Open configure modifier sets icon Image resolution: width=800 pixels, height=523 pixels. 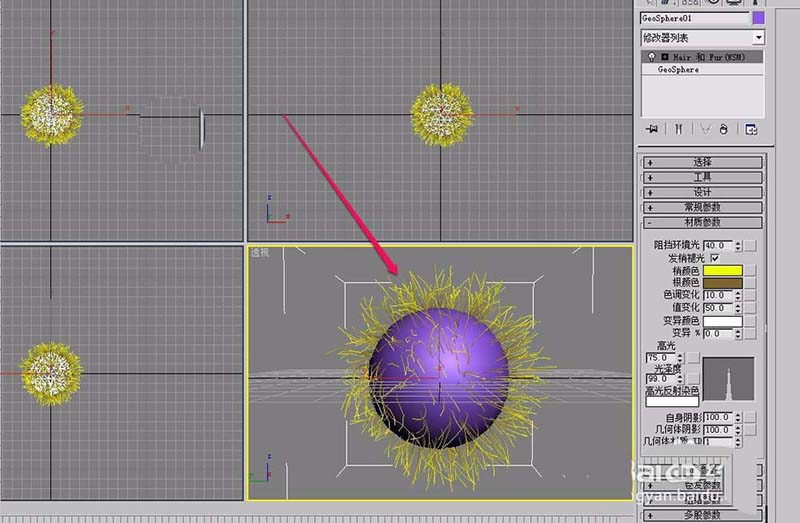[751, 129]
